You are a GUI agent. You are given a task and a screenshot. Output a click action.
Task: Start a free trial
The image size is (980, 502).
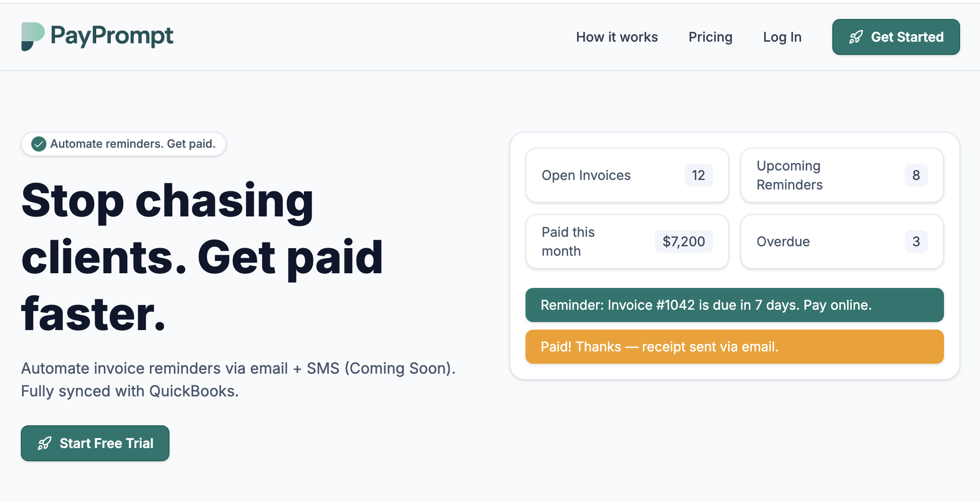click(x=95, y=443)
